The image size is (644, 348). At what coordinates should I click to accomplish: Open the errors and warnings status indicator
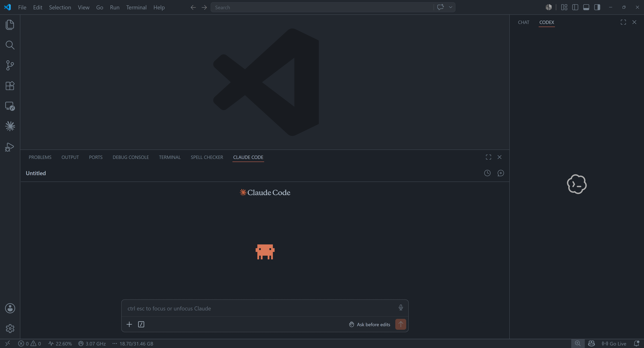(x=30, y=343)
